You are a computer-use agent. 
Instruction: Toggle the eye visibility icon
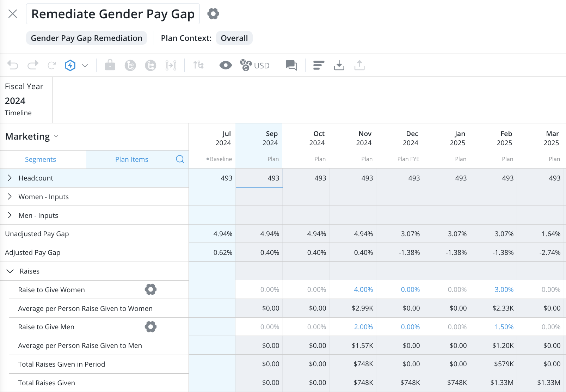226,65
